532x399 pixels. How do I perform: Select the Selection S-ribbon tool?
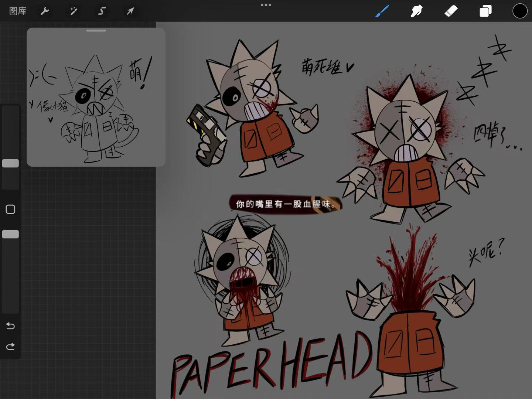(102, 11)
